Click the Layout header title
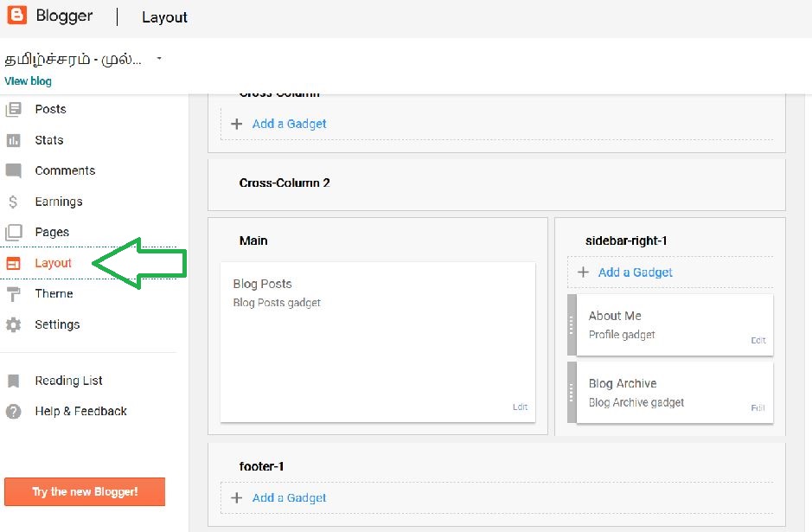This screenshot has width=812, height=532. point(164,17)
